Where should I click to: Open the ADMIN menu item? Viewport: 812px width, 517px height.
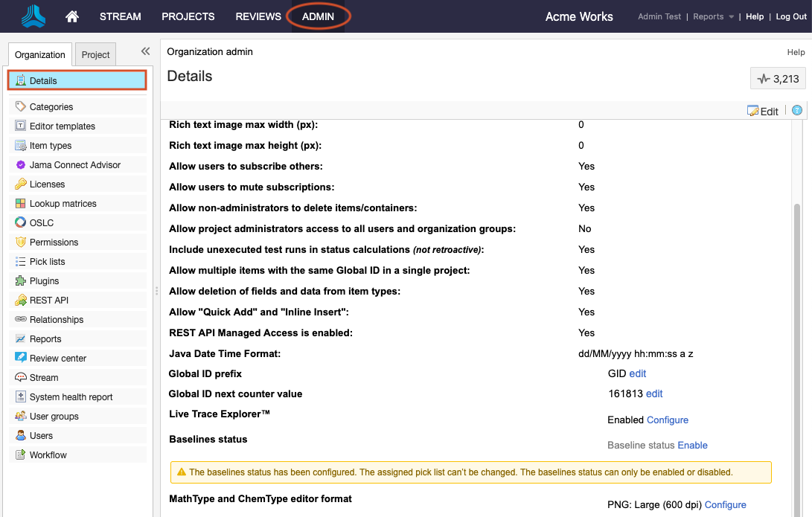317,16
